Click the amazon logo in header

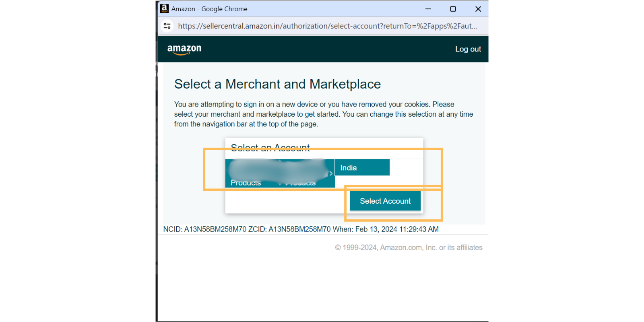click(184, 50)
